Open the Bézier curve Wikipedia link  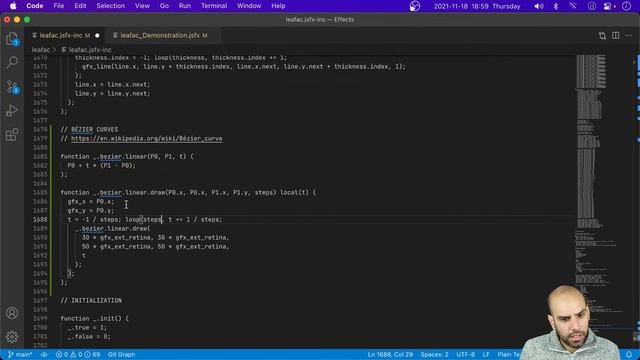147,139
